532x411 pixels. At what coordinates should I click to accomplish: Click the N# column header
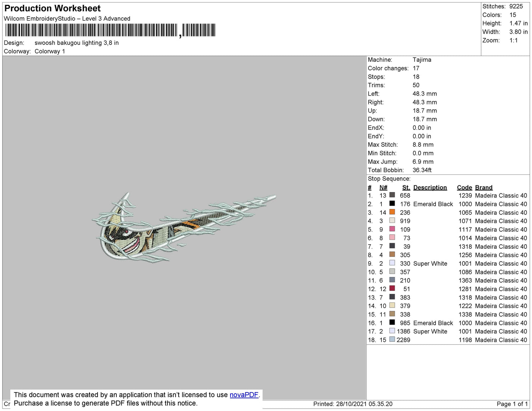(383, 187)
